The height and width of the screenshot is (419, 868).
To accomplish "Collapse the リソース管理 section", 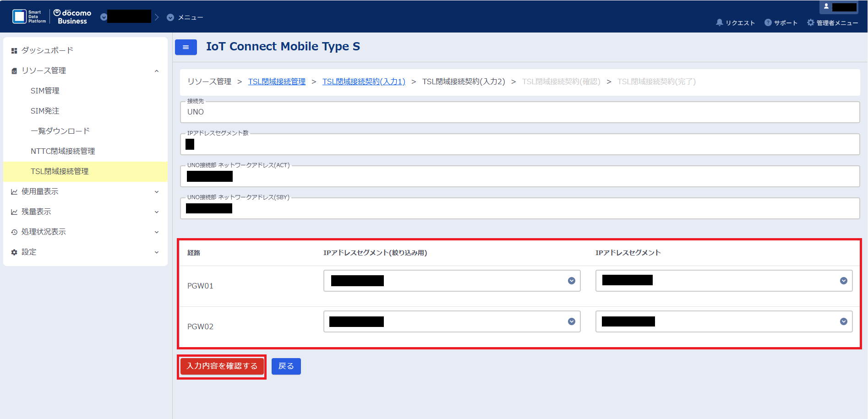I will pyautogui.click(x=85, y=71).
